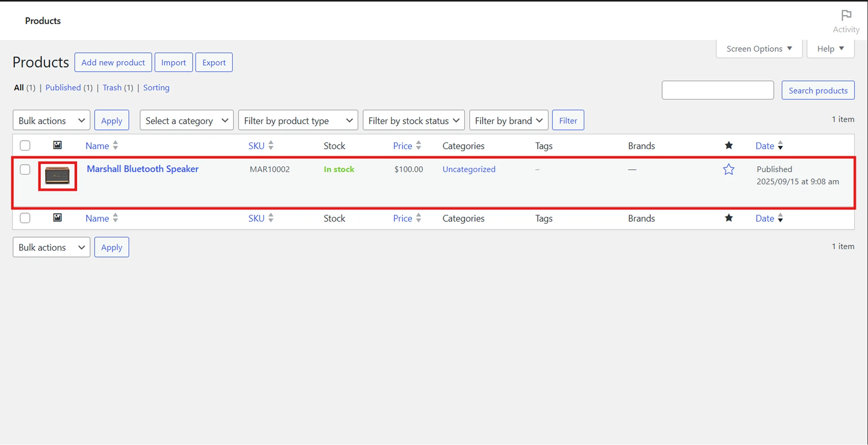Click the Activity flag icon
Viewport: 868px width, 445px height.
pos(845,15)
